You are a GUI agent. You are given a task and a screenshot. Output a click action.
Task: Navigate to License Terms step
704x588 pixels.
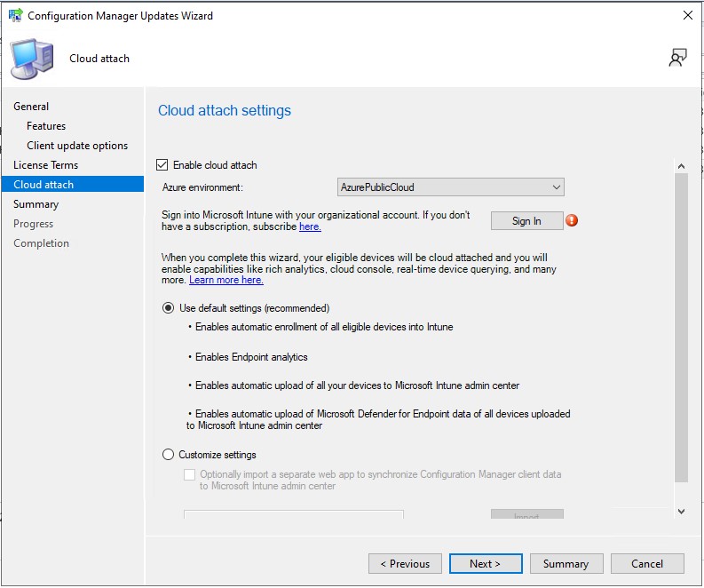click(x=45, y=165)
